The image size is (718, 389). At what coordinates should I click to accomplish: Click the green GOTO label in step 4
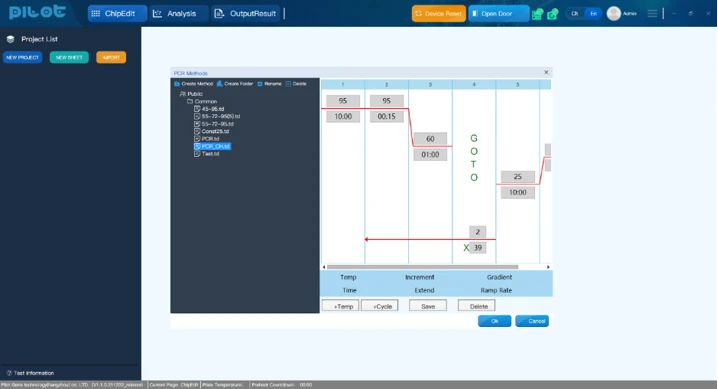click(x=474, y=158)
